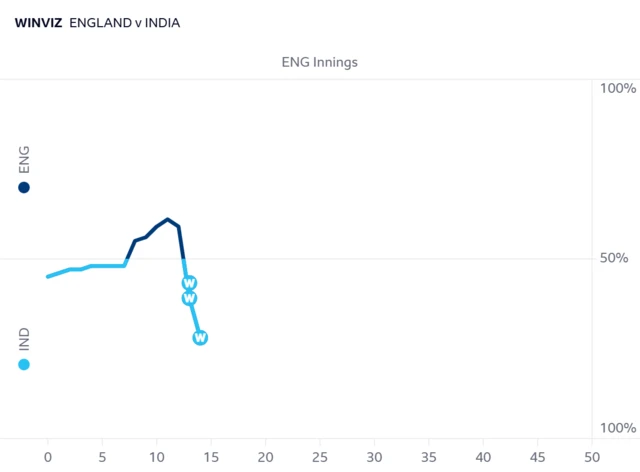Click the start of the light blue line
The width and height of the screenshot is (640, 472).
48,276
